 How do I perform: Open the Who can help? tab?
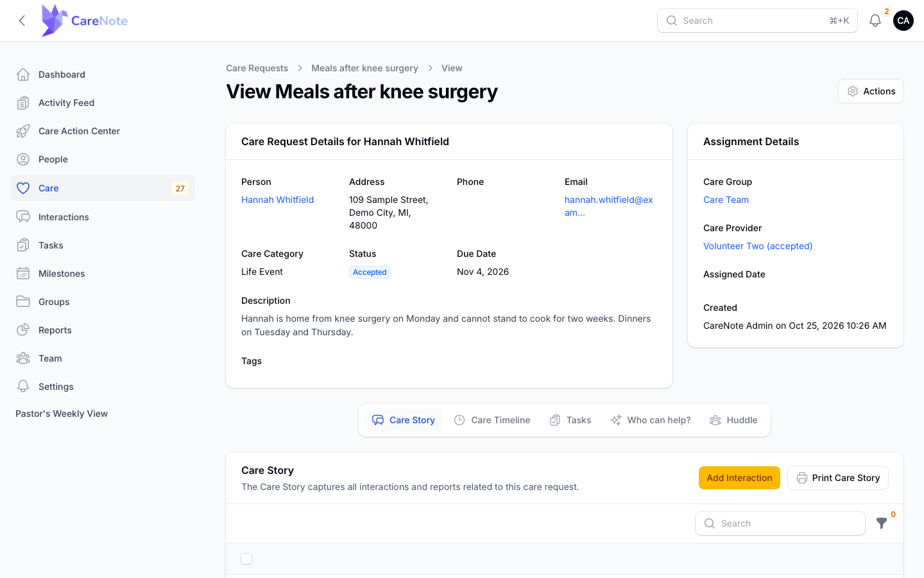pos(651,420)
